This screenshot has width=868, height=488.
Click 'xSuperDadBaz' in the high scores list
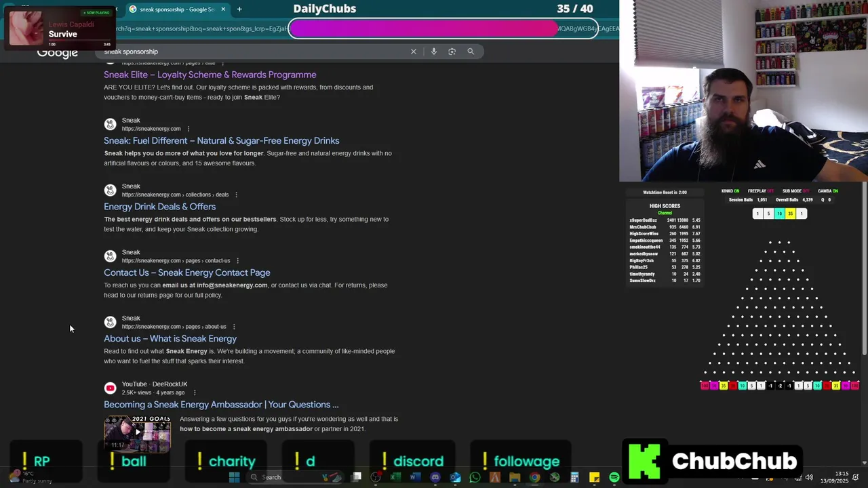point(643,220)
